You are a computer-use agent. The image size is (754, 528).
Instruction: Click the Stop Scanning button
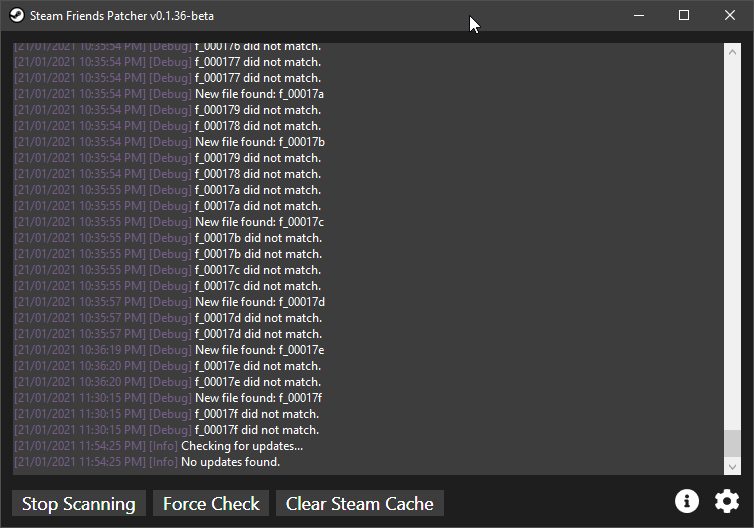pos(79,503)
